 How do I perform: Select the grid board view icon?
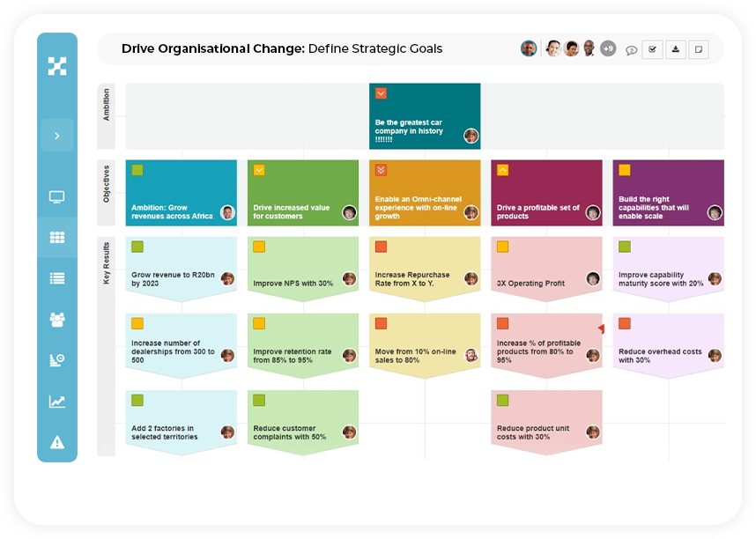pos(57,237)
